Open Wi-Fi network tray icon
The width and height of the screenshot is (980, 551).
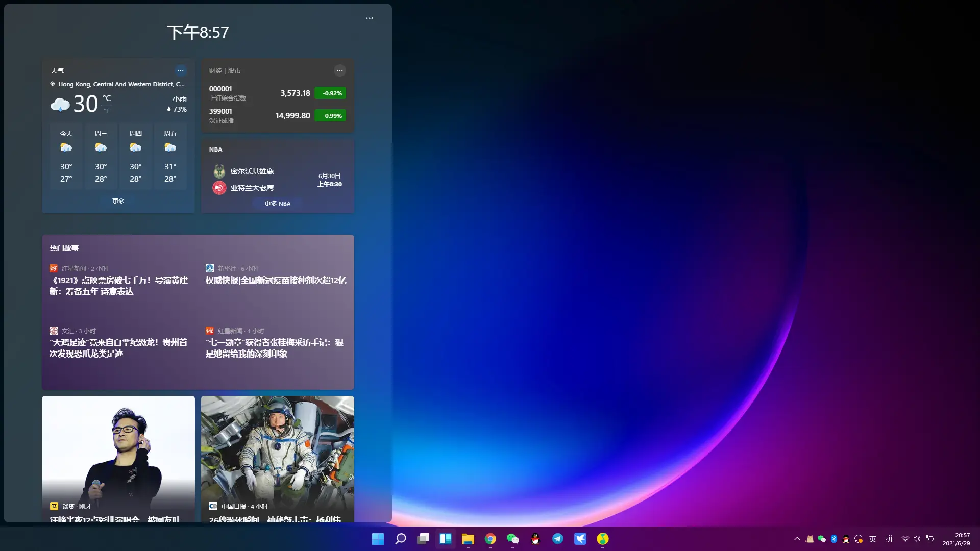point(905,539)
